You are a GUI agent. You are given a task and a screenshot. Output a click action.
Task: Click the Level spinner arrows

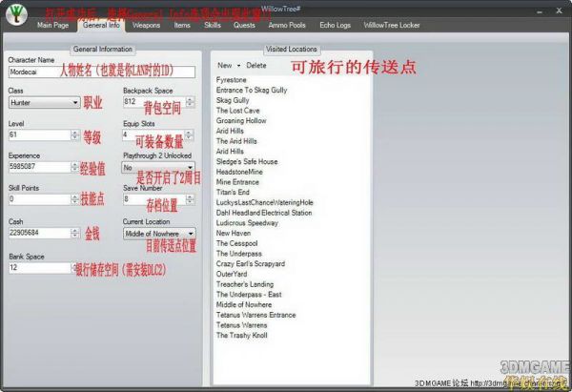(x=73, y=135)
